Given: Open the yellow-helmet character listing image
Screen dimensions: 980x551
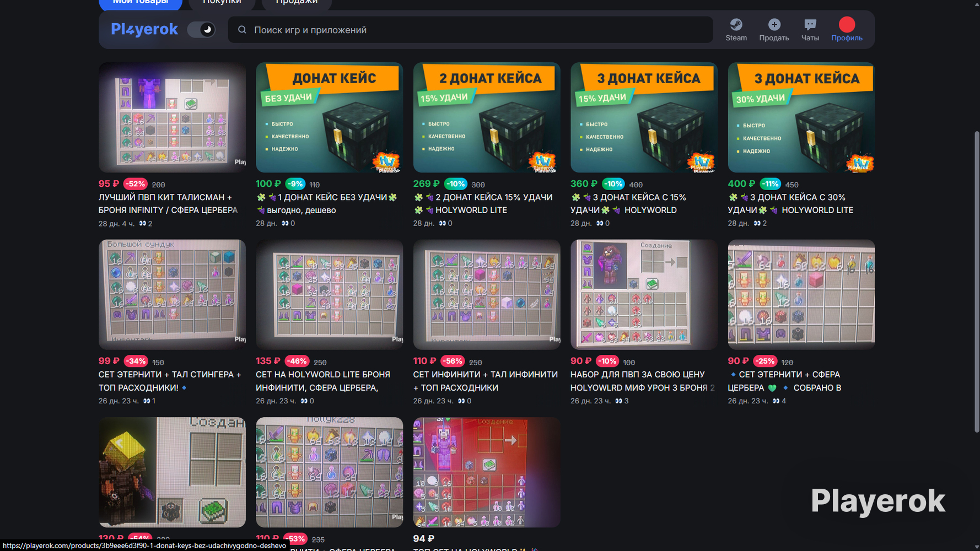Looking at the screenshot, I should [x=172, y=472].
